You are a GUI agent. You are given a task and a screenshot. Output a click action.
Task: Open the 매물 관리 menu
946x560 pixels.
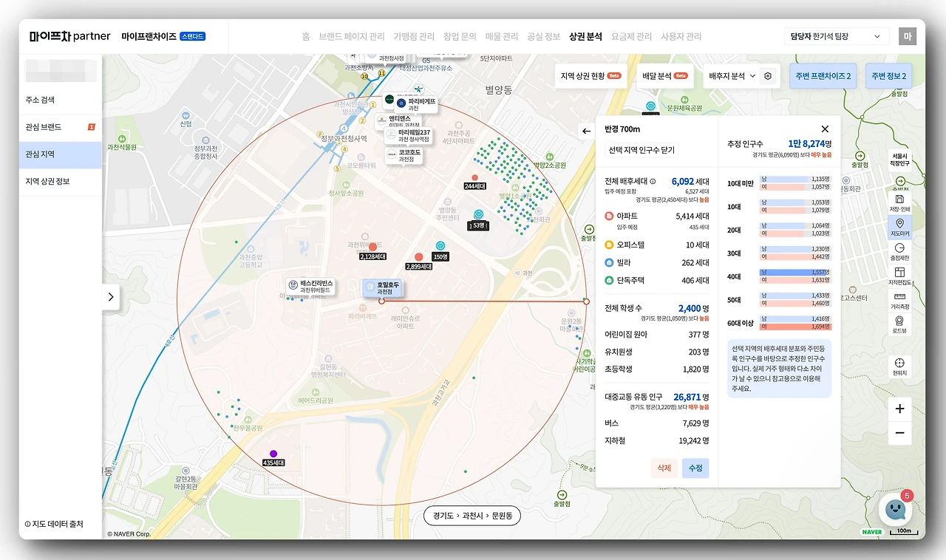[x=502, y=36]
